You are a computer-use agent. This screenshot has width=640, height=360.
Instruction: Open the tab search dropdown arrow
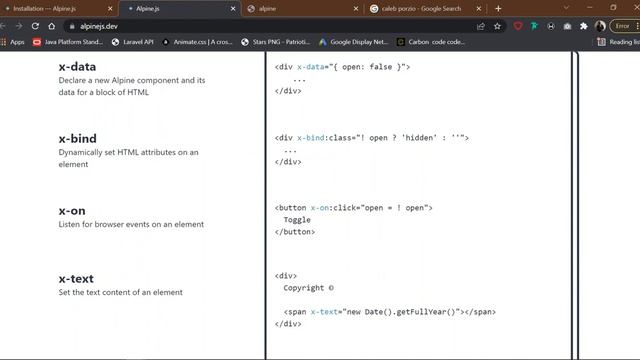click(566, 8)
